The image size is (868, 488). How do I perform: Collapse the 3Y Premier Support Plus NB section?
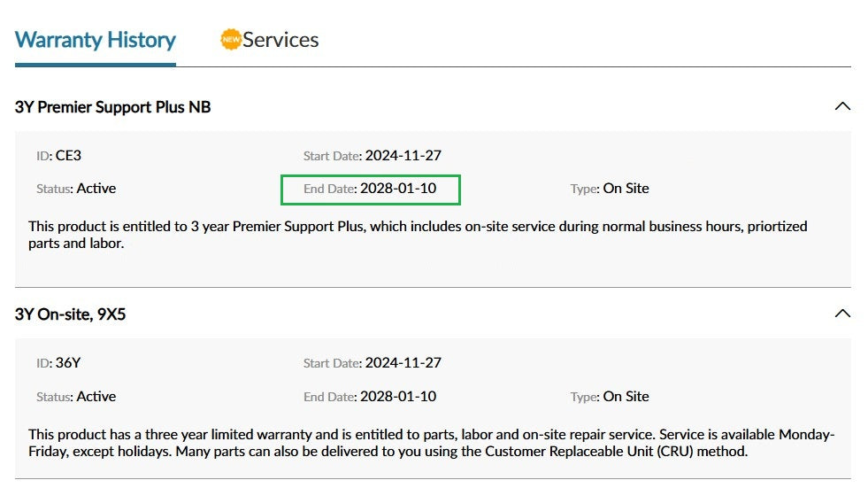coord(842,106)
